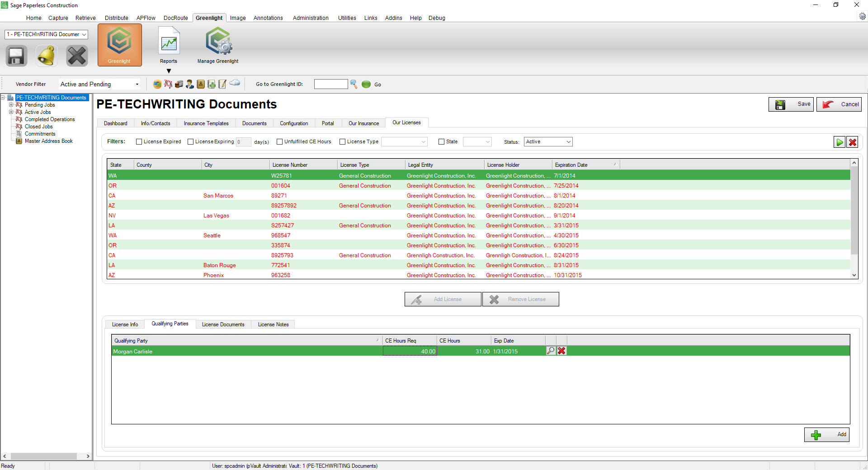Click the add notebook (green plus) toolbar icon
Image resolution: width=868 pixels, height=470 pixels.
click(212, 84)
